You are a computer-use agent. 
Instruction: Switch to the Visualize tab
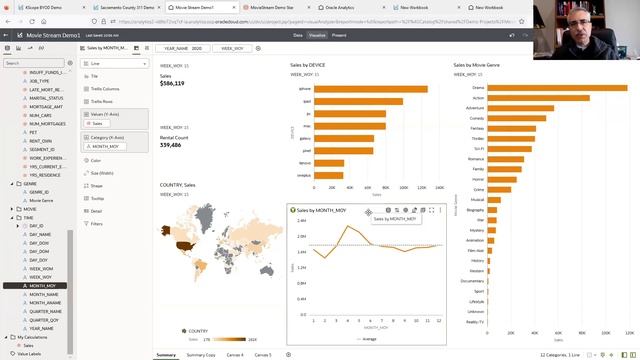click(x=317, y=36)
